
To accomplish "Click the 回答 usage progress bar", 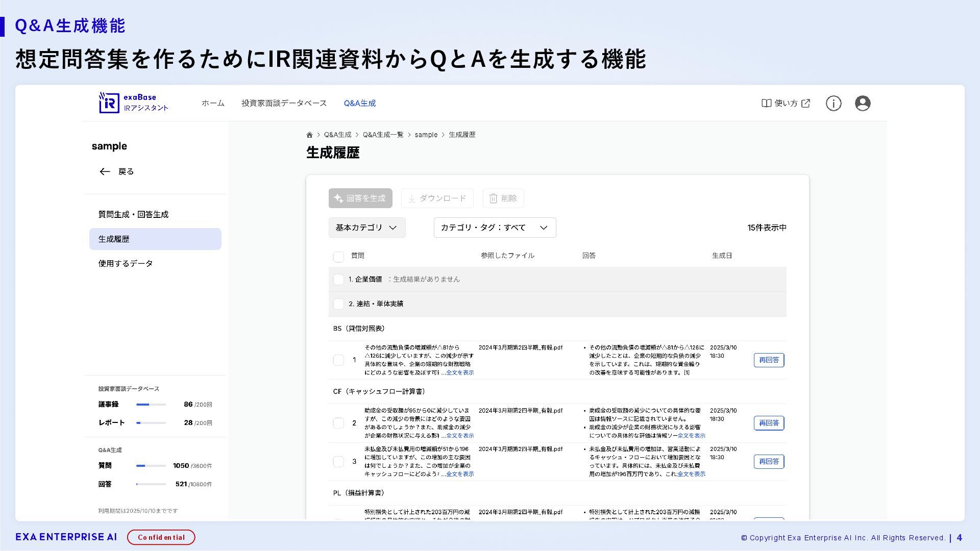I will coord(151,484).
